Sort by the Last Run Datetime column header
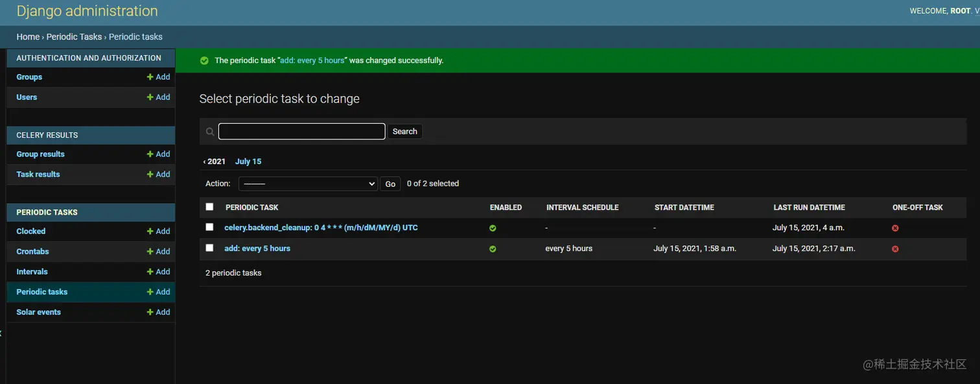This screenshot has width=980, height=384. [x=810, y=208]
